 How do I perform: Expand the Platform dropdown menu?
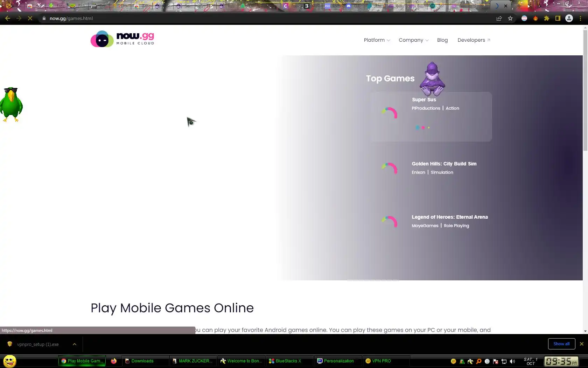tap(377, 40)
